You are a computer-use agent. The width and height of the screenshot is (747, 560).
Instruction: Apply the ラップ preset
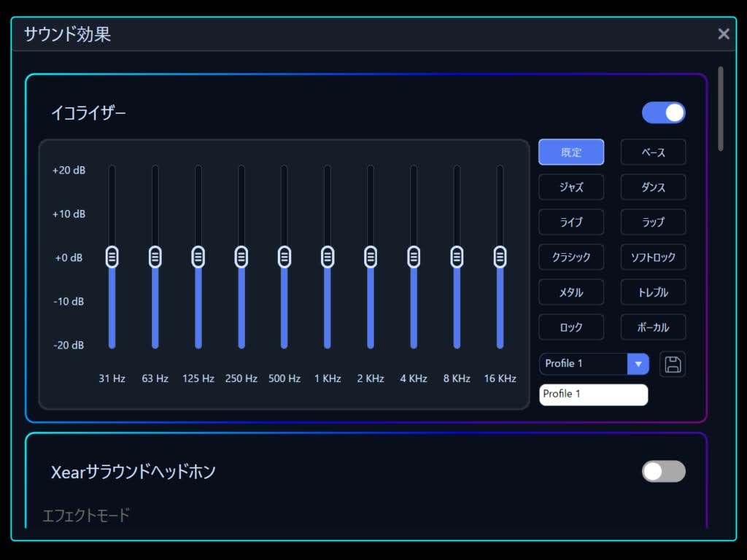click(653, 222)
